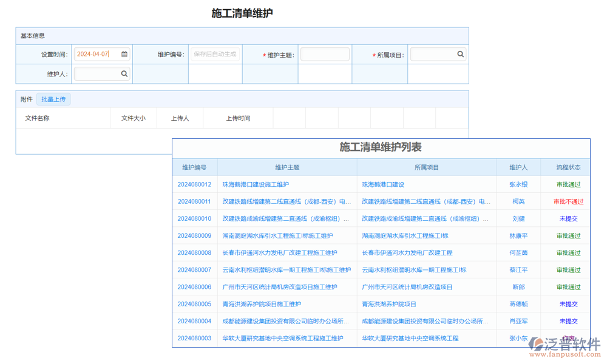Select the 维护主题 input field

[325, 54]
